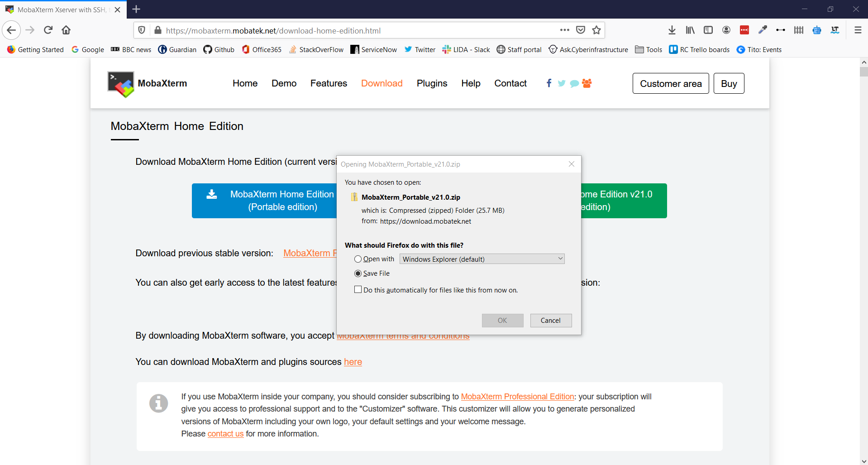Open the Firefox account icon
This screenshot has width=868, height=465.
coord(726,30)
